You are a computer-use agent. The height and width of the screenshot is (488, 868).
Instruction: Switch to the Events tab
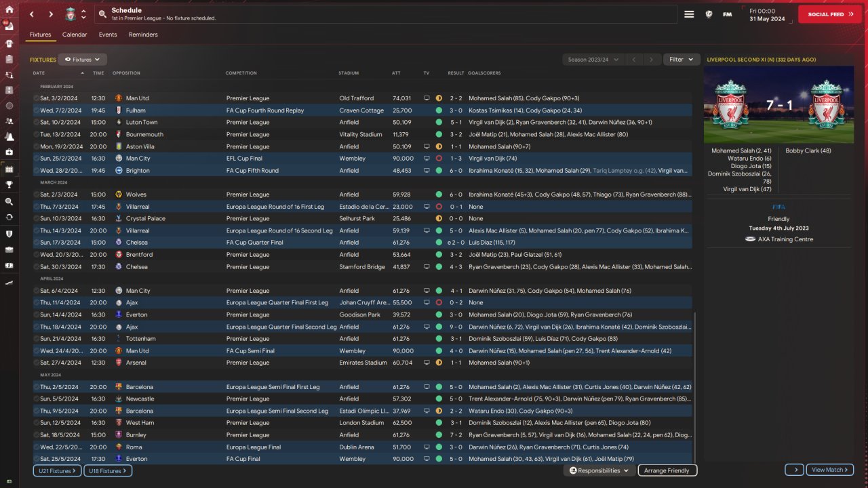108,35
